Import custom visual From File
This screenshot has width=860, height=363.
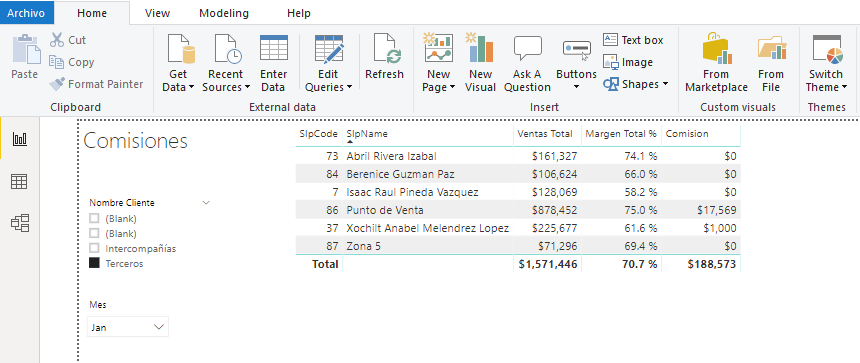click(771, 63)
